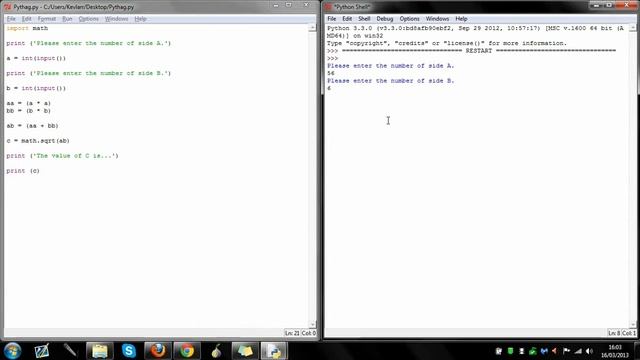640x360 pixels.
Task: Click the shell output '56' value
Action: pos(331,73)
